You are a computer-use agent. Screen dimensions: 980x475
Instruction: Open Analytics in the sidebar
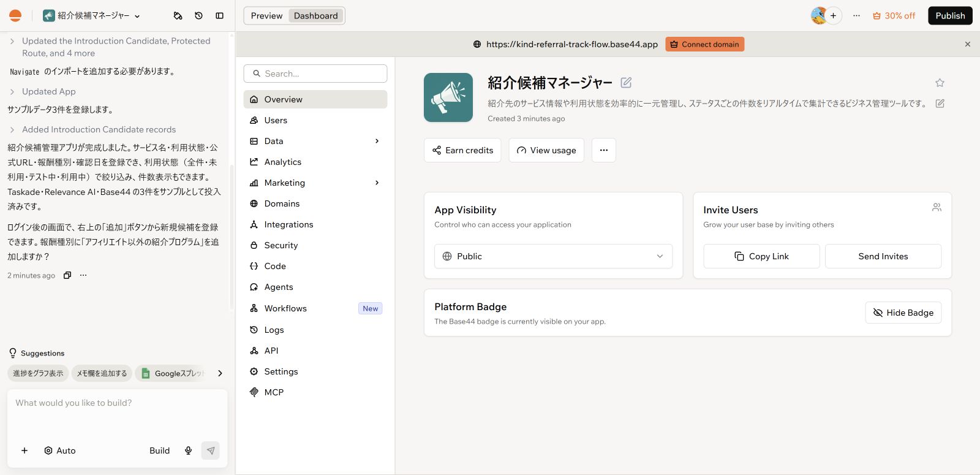pyautogui.click(x=315, y=162)
